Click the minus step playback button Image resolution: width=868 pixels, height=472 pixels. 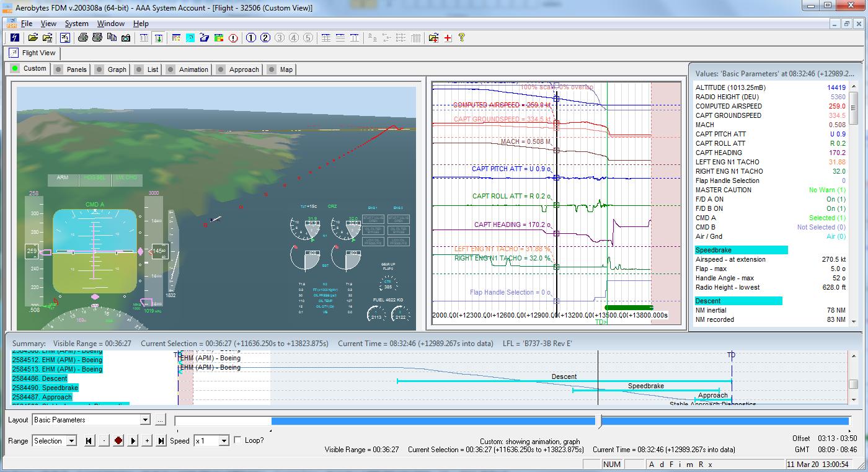point(104,441)
